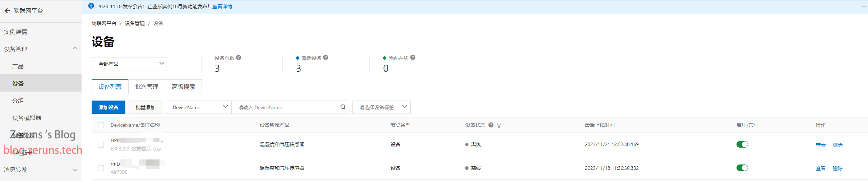868x181 pixels.
Task: Disable the ESP32C3 device enable switch
Action: point(742,144)
